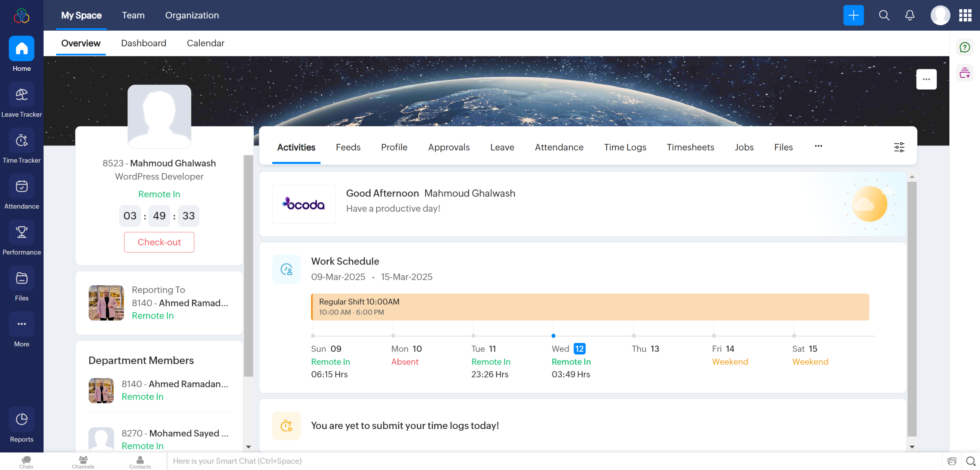Expand the More sidebar menu
Viewport: 980px width, 470px height.
[21, 324]
